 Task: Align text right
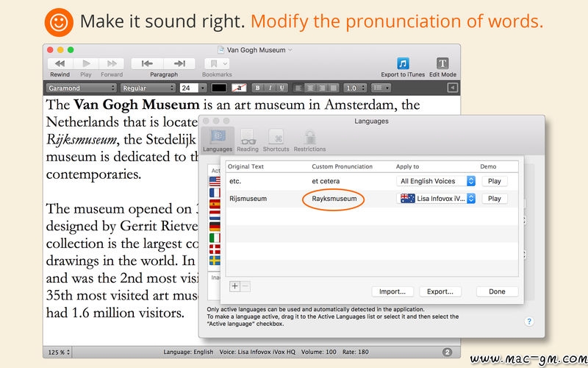click(322, 88)
